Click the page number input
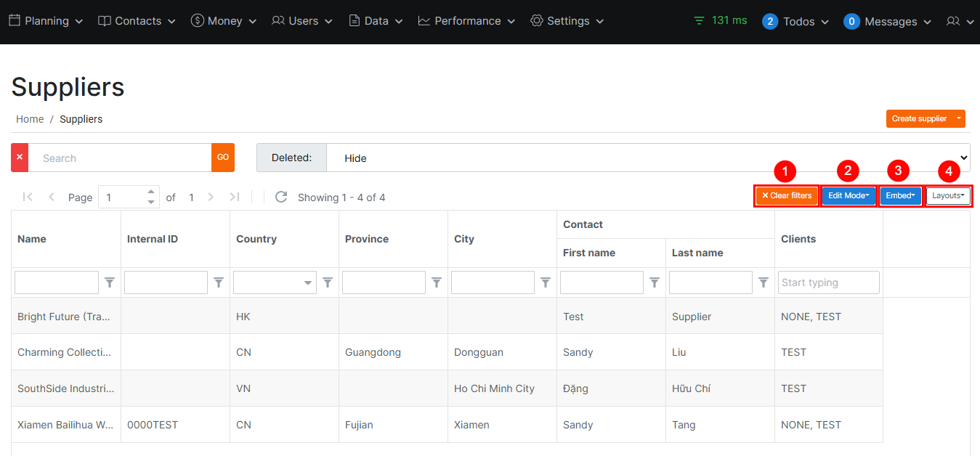The height and width of the screenshot is (456, 980). pyautogui.click(x=122, y=197)
